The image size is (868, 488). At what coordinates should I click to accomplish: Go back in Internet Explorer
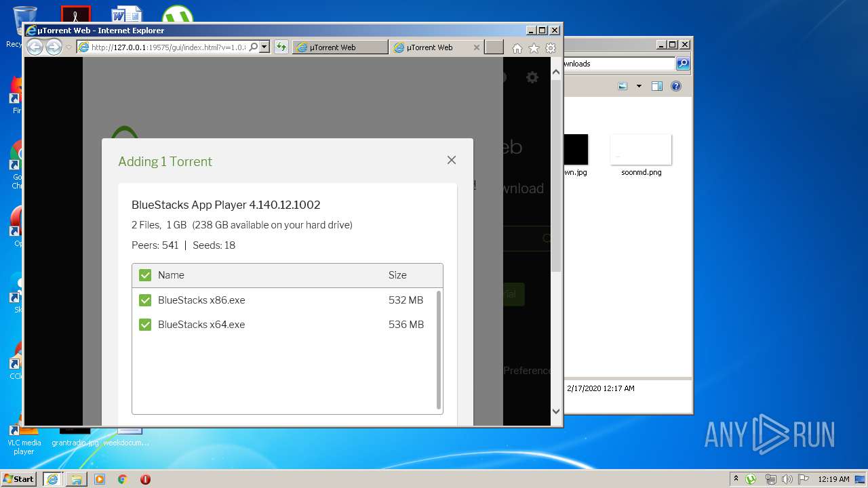(35, 47)
